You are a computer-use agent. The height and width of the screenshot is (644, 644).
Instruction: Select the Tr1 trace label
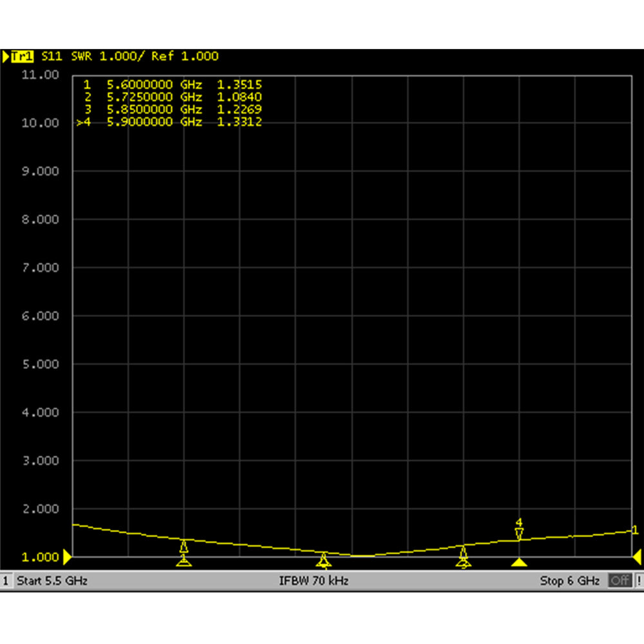click(23, 56)
